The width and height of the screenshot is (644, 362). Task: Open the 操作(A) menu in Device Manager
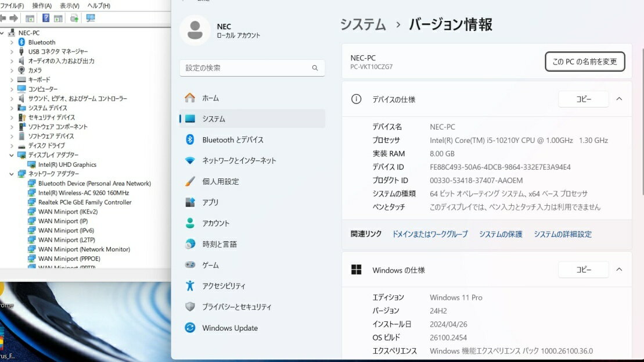click(42, 5)
